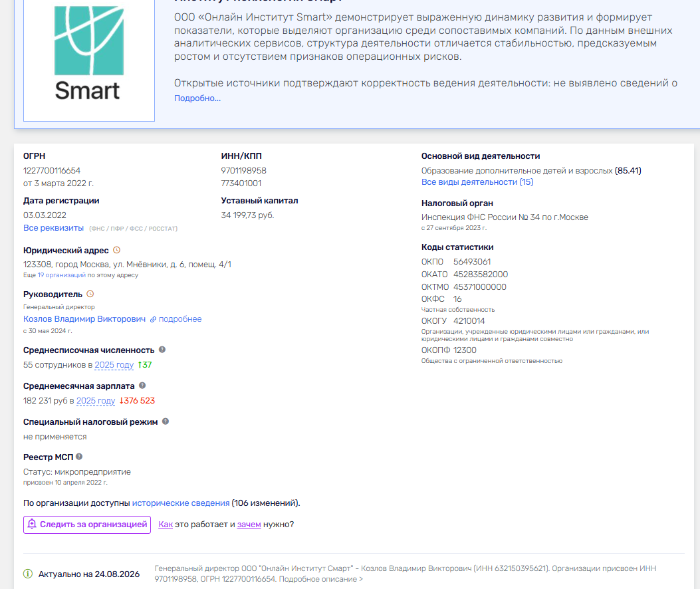This screenshot has width=700, height=589.
Task: Open 2025 году link for average salary
Action: tap(96, 401)
